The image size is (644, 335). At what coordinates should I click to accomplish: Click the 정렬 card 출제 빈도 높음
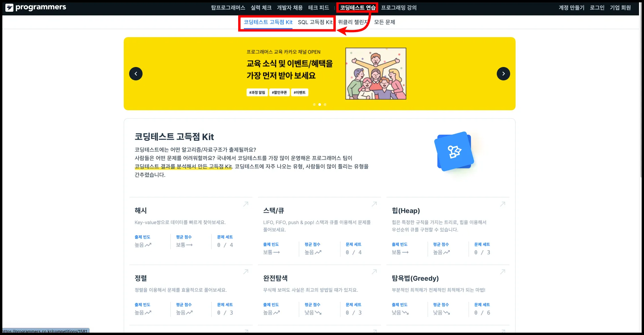click(143, 309)
